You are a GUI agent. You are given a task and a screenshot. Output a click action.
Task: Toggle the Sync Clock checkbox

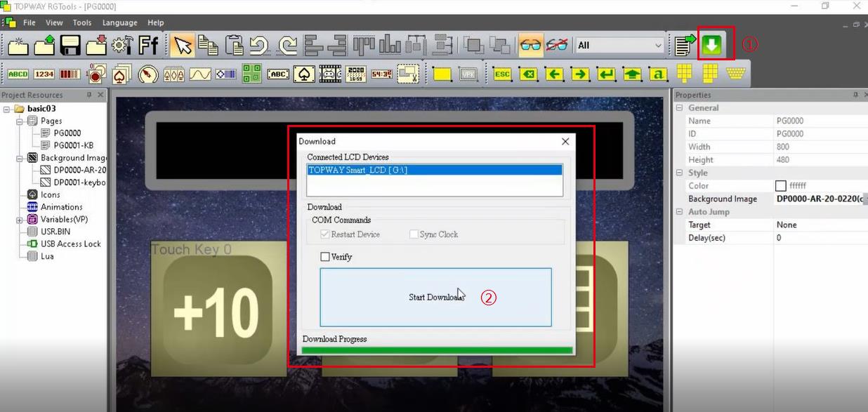click(414, 234)
